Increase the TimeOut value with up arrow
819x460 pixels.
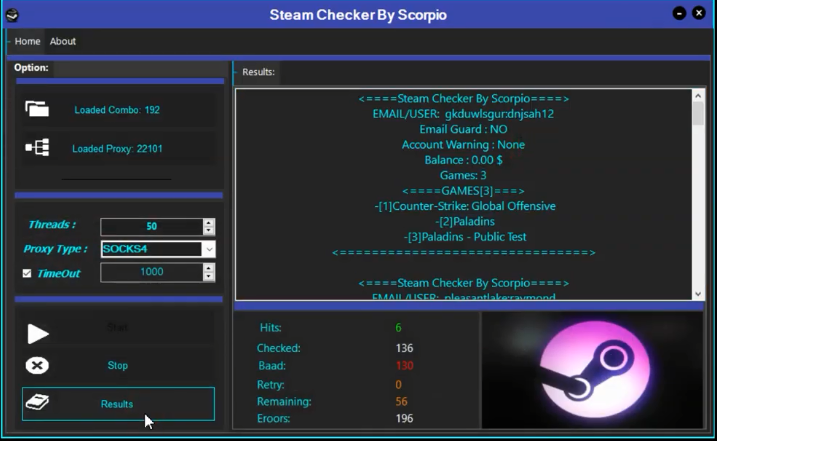tap(208, 268)
